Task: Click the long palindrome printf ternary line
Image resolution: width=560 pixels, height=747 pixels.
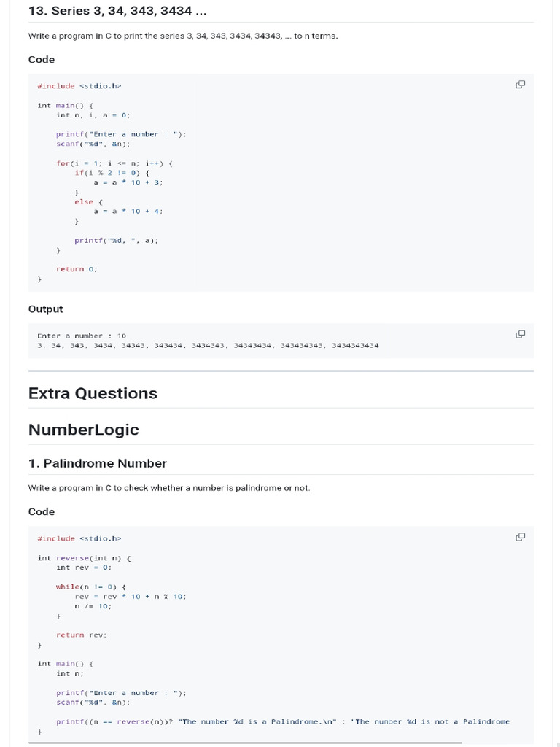Action: [283, 721]
